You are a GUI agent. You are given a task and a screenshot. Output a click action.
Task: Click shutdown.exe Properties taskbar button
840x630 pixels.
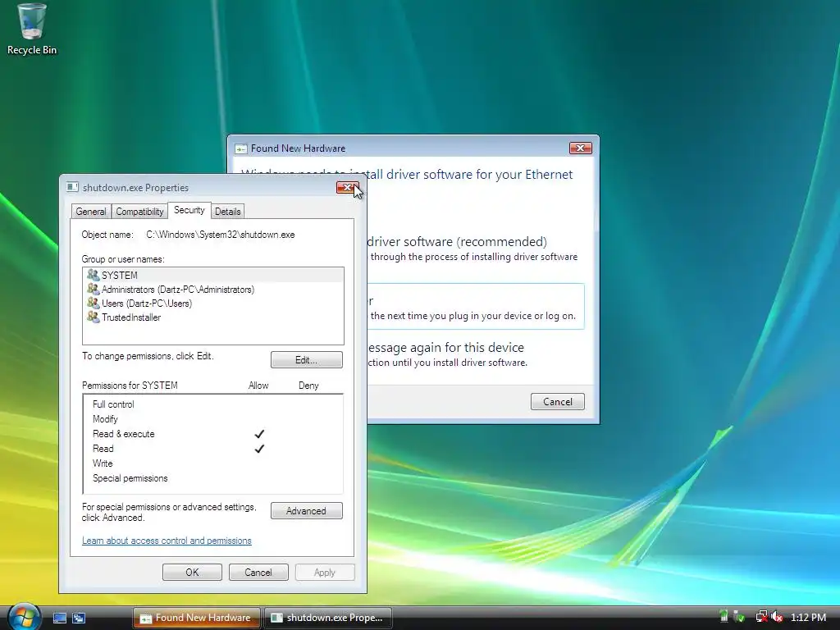[328, 618]
